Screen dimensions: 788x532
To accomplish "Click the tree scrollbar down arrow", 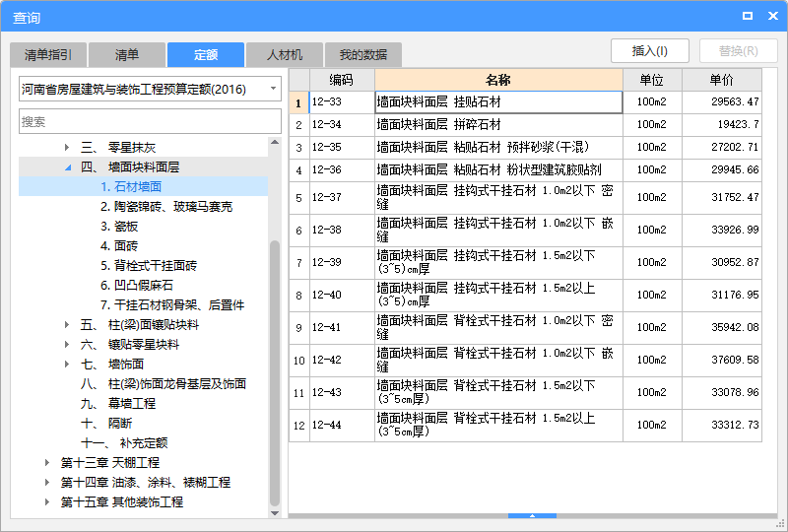I will tap(275, 513).
